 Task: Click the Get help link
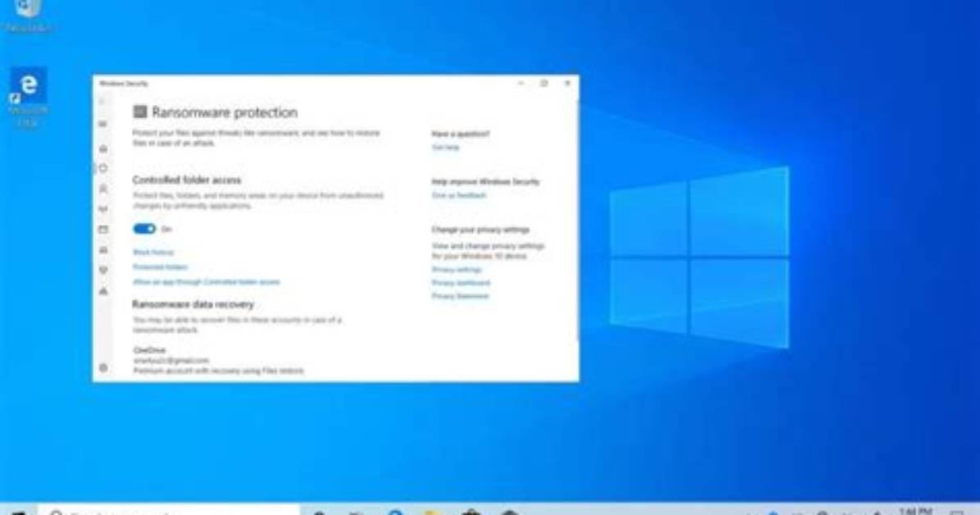(x=446, y=148)
